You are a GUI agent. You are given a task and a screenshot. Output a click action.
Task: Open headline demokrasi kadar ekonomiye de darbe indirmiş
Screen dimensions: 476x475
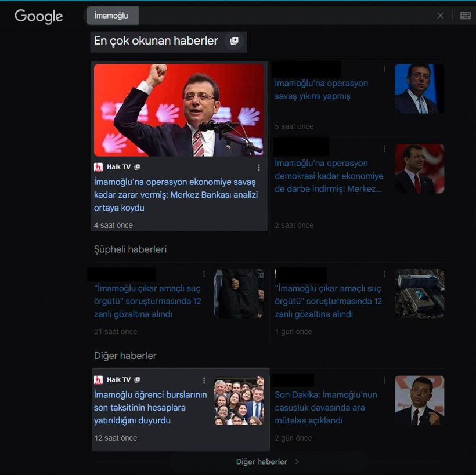point(329,176)
